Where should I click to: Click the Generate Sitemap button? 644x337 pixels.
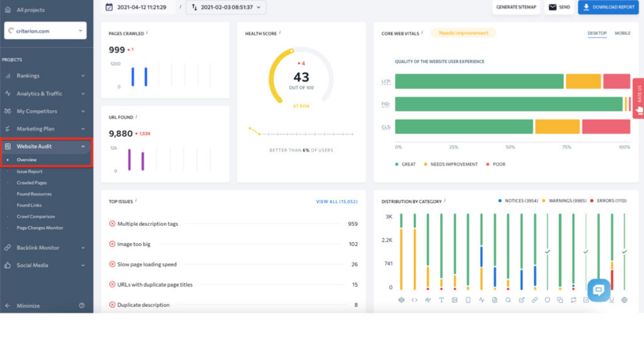point(516,7)
